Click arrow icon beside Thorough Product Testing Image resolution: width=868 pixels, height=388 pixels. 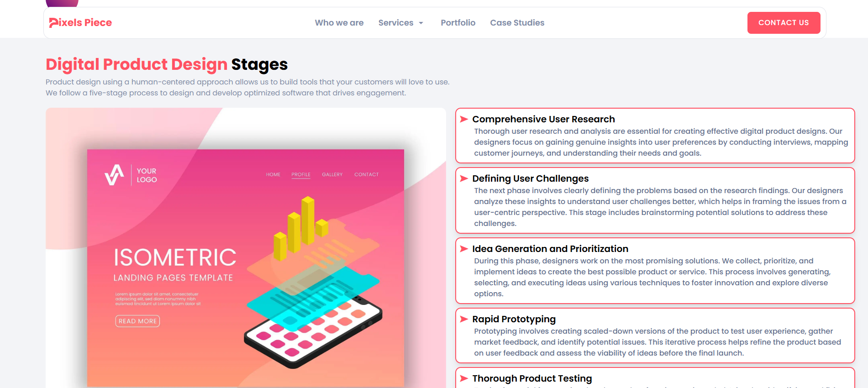tap(464, 378)
